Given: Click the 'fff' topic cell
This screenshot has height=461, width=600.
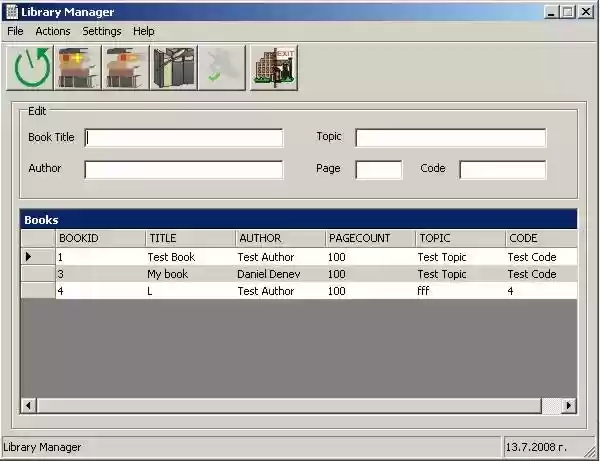Looking at the screenshot, I should [x=461, y=291].
